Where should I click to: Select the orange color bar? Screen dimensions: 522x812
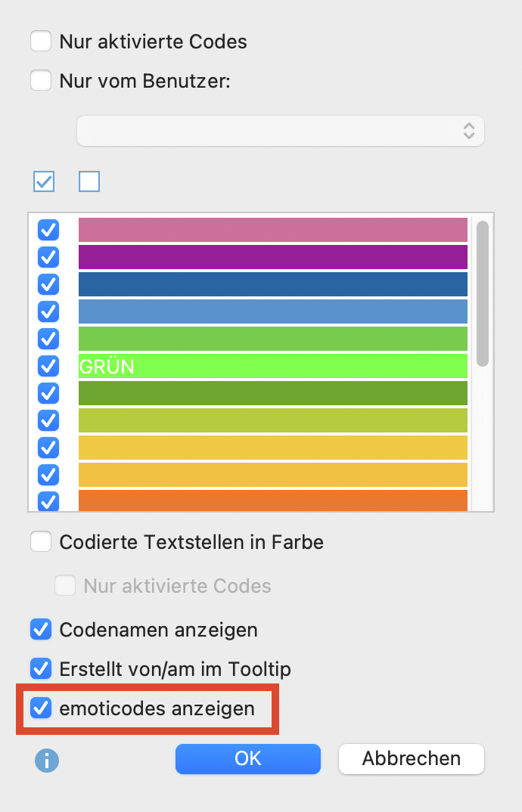tap(272, 501)
